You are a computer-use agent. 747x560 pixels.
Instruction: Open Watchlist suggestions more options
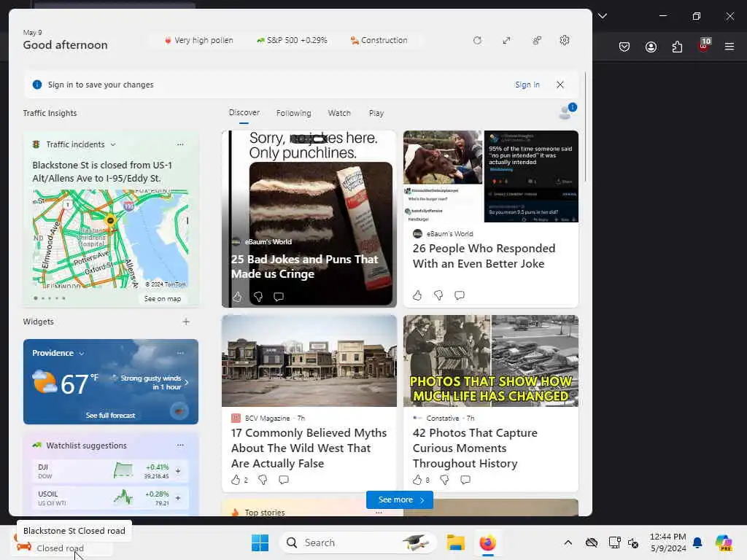pyautogui.click(x=180, y=446)
